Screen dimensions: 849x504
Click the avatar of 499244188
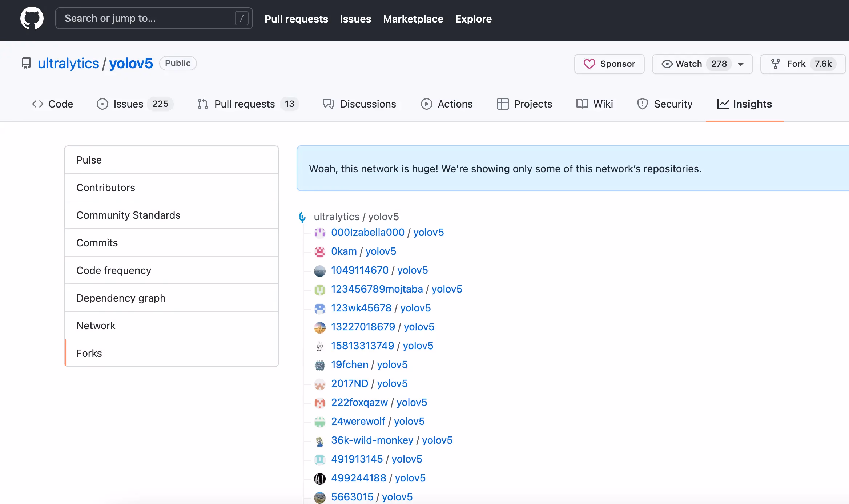(320, 478)
